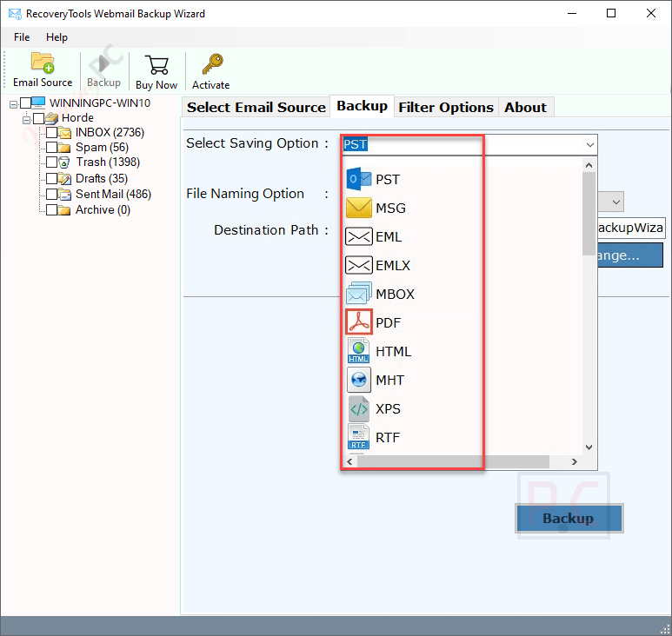
Task: Click the app icon in title bar
Action: coord(15,14)
